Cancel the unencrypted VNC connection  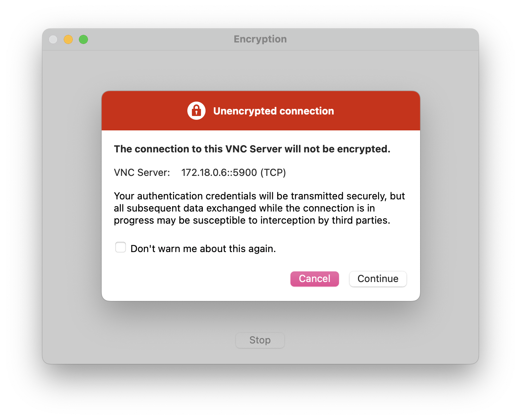click(314, 279)
